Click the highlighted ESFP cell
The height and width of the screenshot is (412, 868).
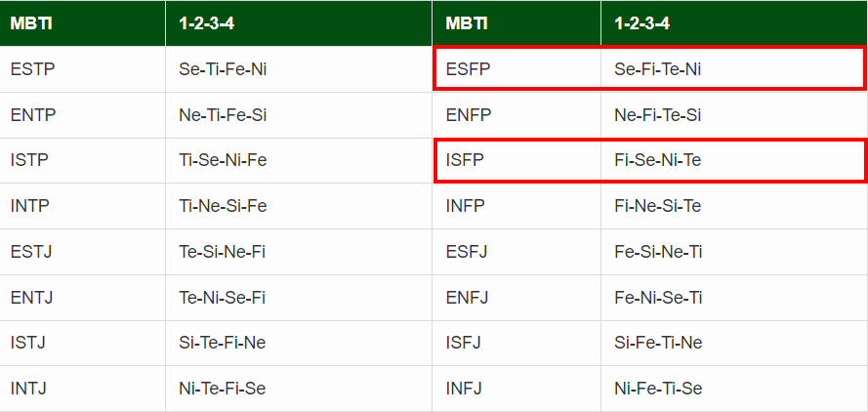pyautogui.click(x=517, y=69)
